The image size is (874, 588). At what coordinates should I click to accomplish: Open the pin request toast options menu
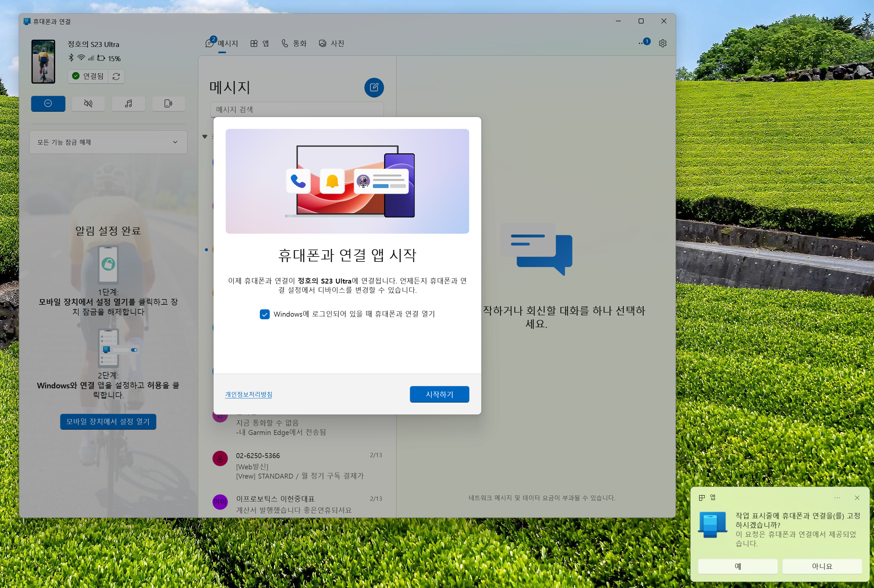pos(837,498)
